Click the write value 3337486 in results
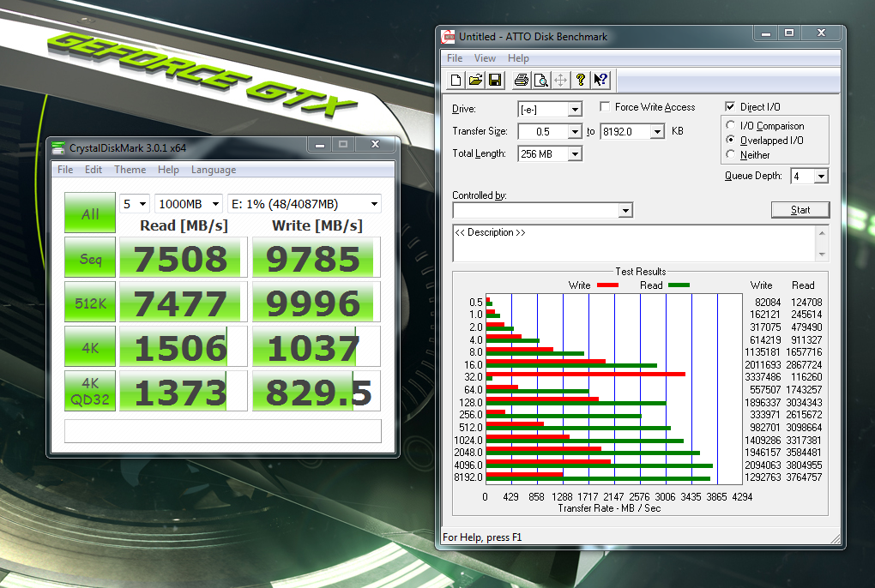Image resolution: width=875 pixels, height=588 pixels. (763, 377)
